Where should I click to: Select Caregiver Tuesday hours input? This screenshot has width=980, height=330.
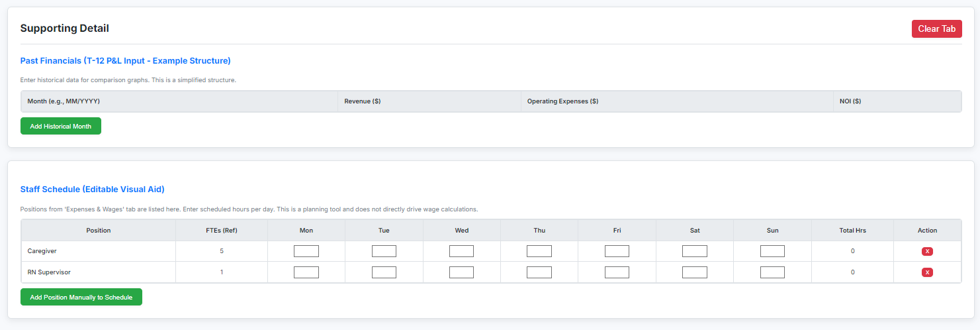point(384,251)
